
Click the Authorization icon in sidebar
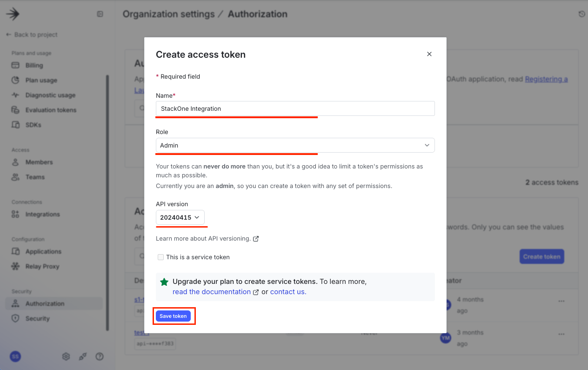point(15,303)
